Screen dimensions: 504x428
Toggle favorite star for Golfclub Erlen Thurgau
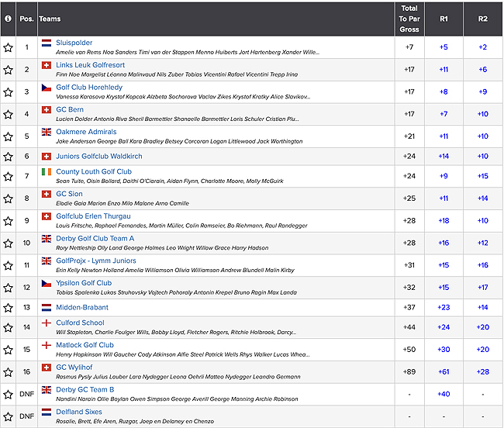[x=8, y=221]
